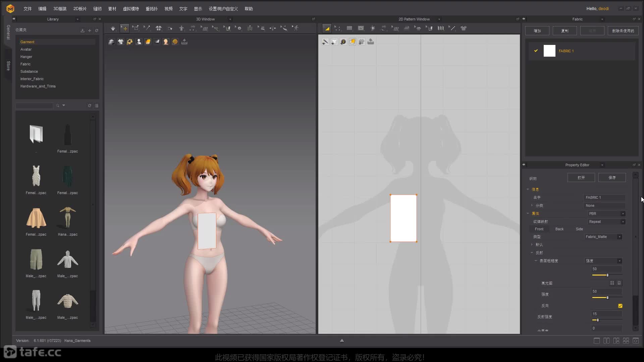Viewport: 644px width, 362px height.
Task: Uncheck the 反向 checkbox
Action: tap(620, 306)
